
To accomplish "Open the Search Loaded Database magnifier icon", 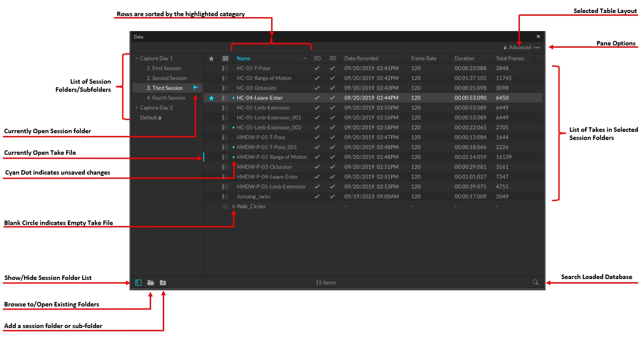I will click(535, 282).
